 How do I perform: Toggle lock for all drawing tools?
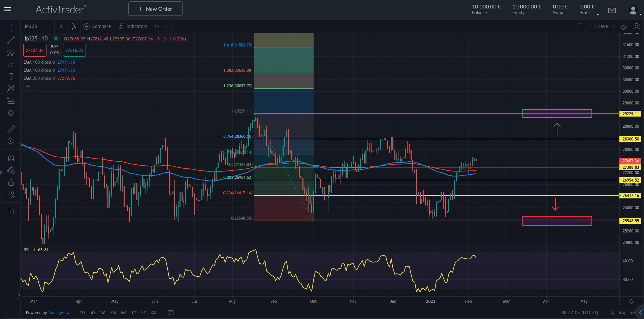click(11, 182)
